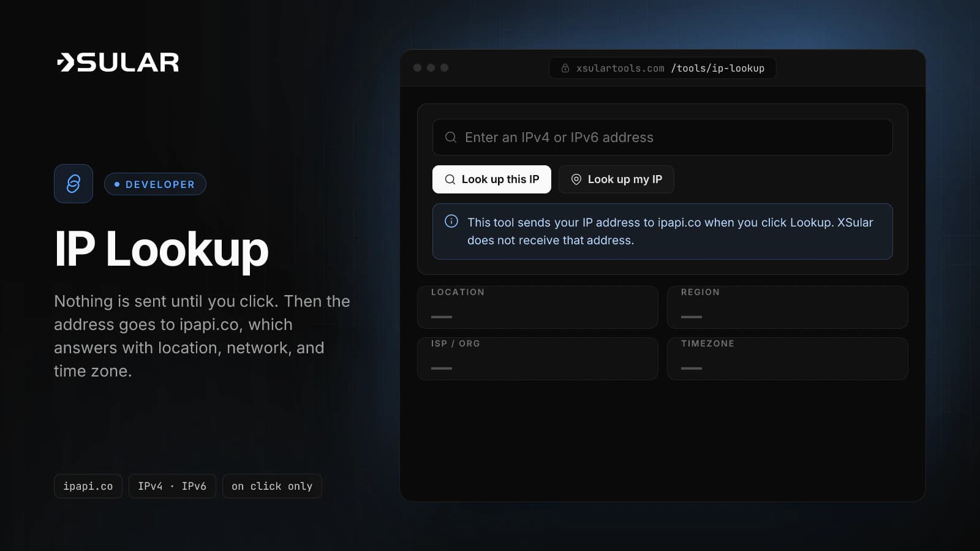Select the LOCATION result card
The width and height of the screenshot is (980, 551).
coord(538,307)
